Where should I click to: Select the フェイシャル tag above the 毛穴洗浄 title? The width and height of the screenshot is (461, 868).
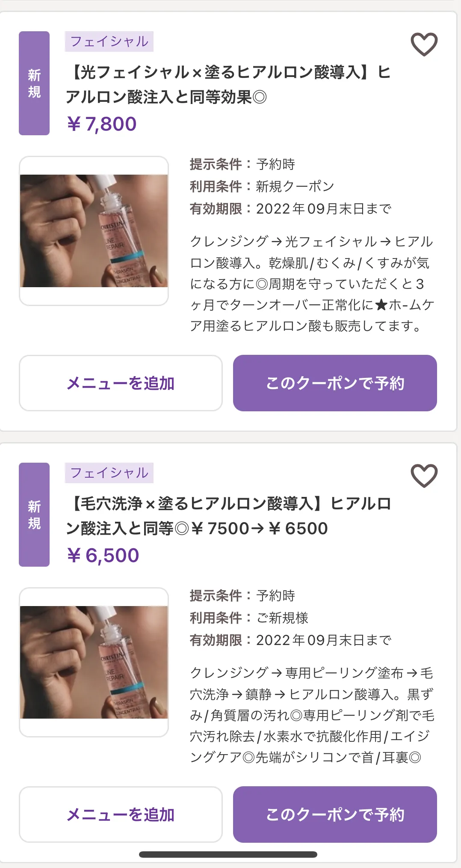click(x=109, y=473)
